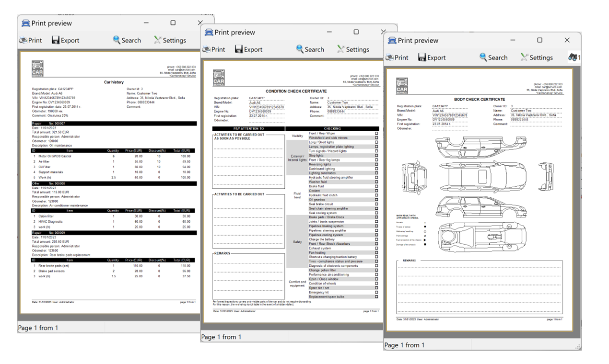The height and width of the screenshot is (364, 609).
Task: Tick the Emergency kit checkbox
Action: [376, 292]
